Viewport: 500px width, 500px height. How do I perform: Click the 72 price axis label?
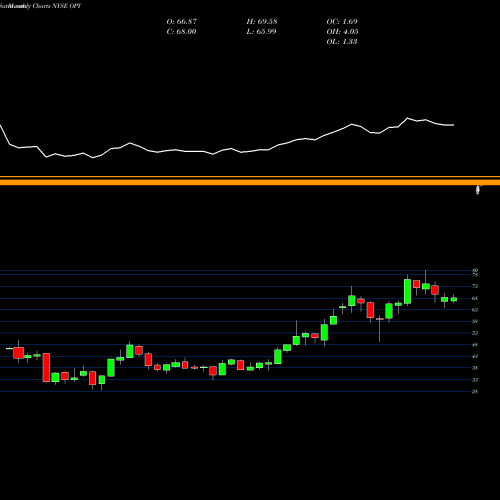pyautogui.click(x=475, y=286)
